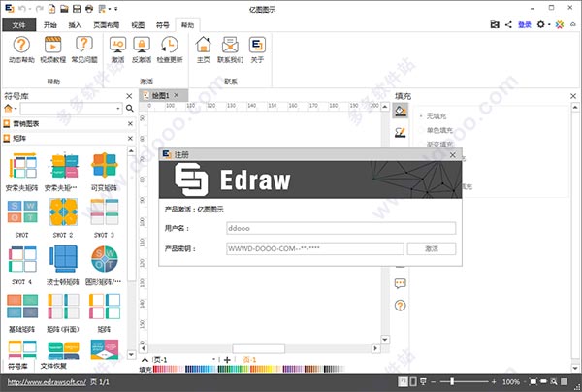Viewport: 582px width, 392px height.
Task: Click the Product Key (产品密钥) input field
Action: (x=314, y=248)
